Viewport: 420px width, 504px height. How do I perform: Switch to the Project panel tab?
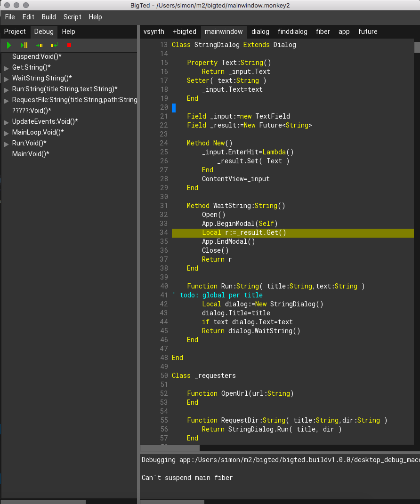tap(15, 32)
